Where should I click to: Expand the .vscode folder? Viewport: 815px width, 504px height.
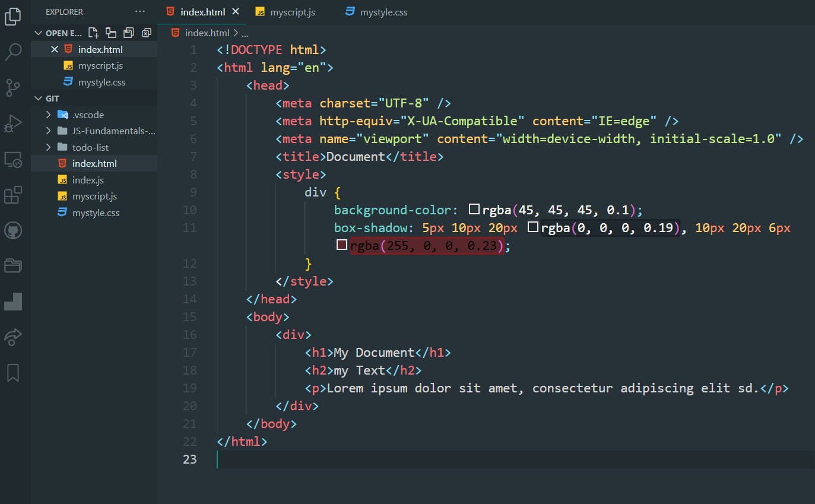(x=49, y=115)
